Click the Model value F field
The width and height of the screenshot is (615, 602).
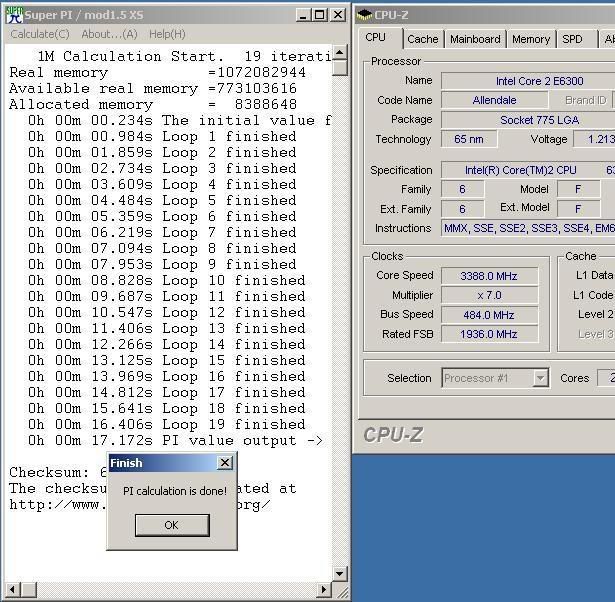click(x=578, y=189)
